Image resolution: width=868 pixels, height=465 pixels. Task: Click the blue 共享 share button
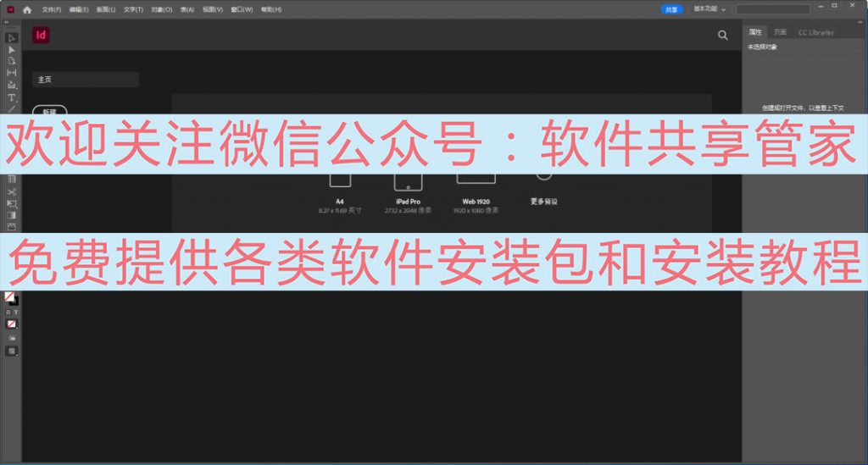(671, 9)
